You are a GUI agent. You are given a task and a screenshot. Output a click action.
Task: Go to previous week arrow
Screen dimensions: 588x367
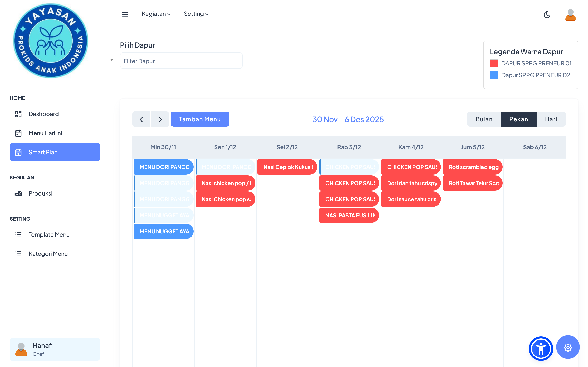[141, 119]
